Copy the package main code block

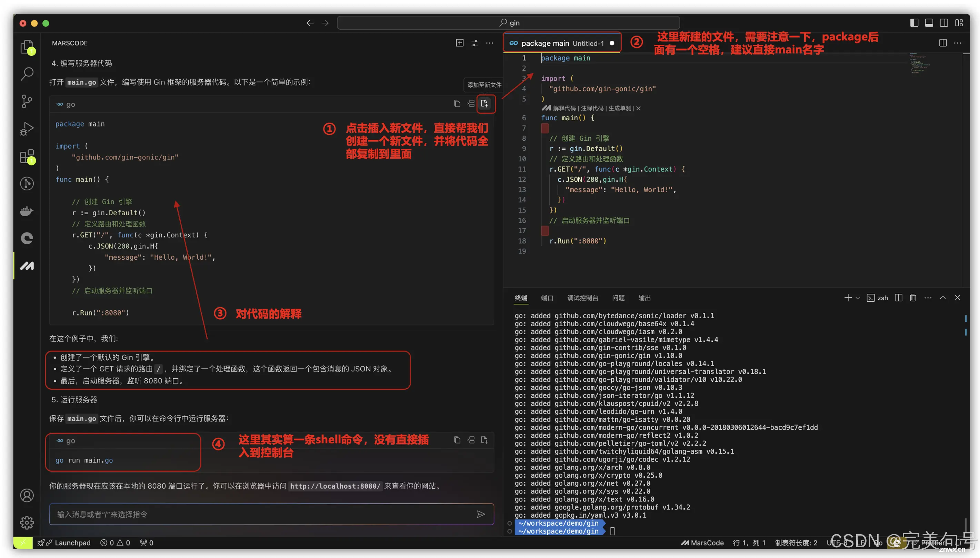coord(457,103)
